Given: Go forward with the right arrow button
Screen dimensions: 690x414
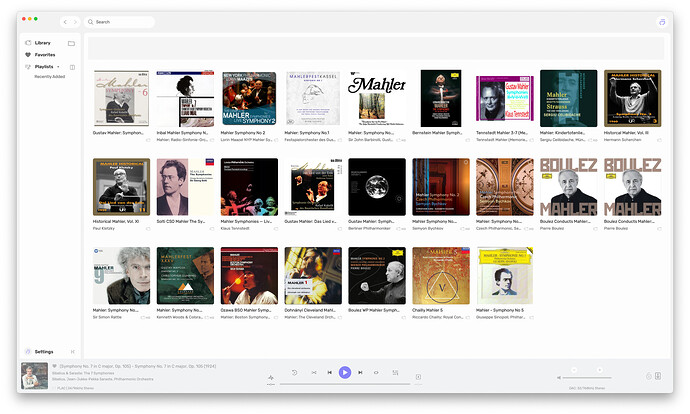Looking at the screenshot, I should [x=75, y=22].
